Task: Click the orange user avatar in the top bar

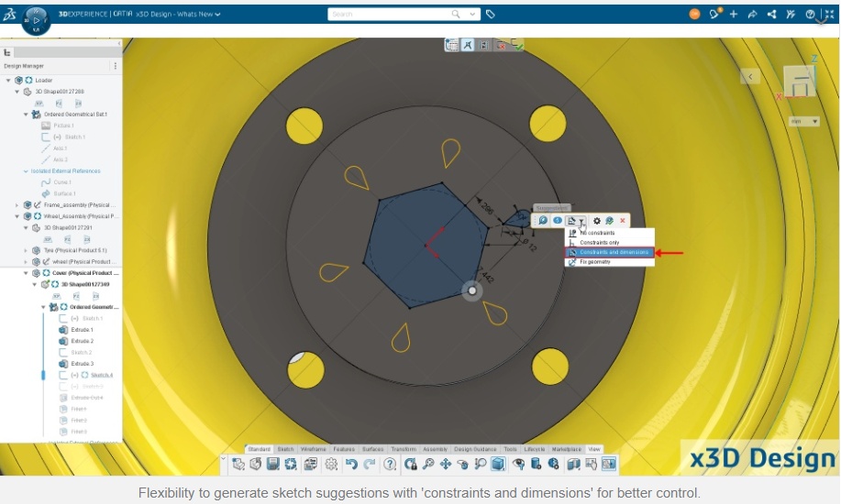Action: tap(694, 15)
